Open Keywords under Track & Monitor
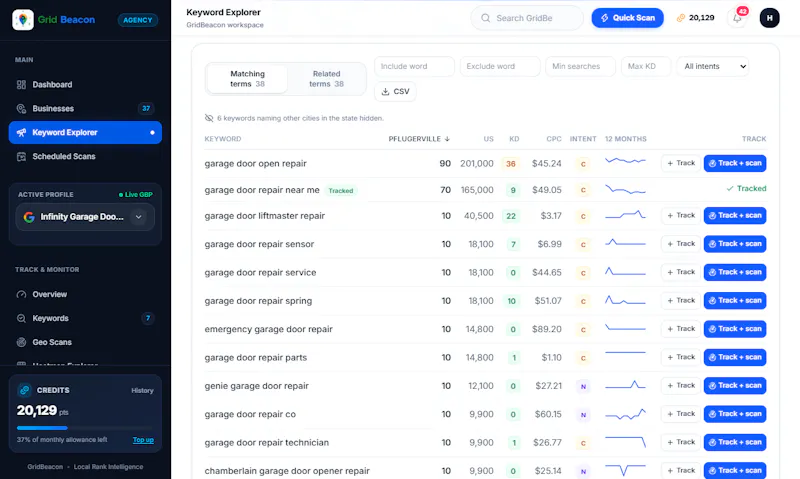 (85, 318)
